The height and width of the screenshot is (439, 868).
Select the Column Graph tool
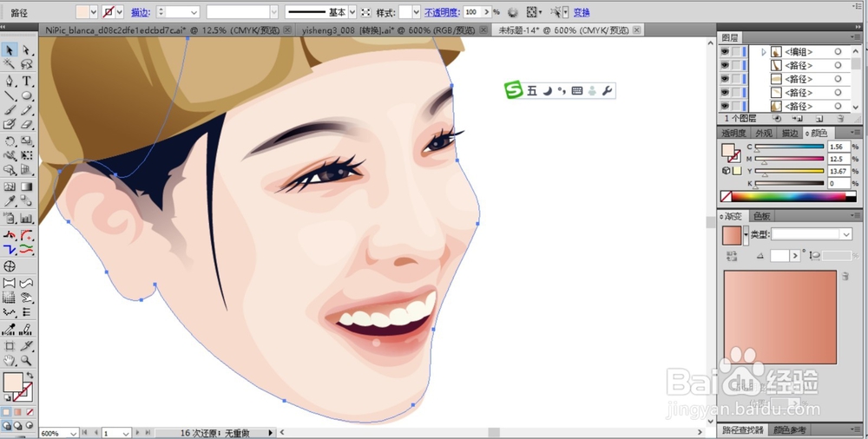click(26, 219)
